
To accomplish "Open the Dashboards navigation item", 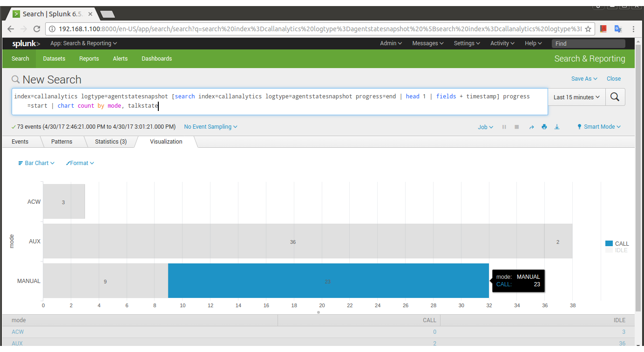I will pyautogui.click(x=156, y=59).
